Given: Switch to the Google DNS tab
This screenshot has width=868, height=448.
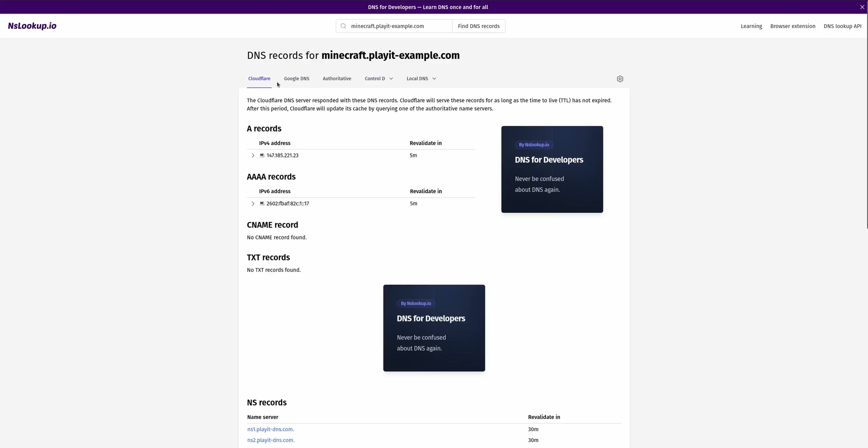Looking at the screenshot, I should click(296, 79).
